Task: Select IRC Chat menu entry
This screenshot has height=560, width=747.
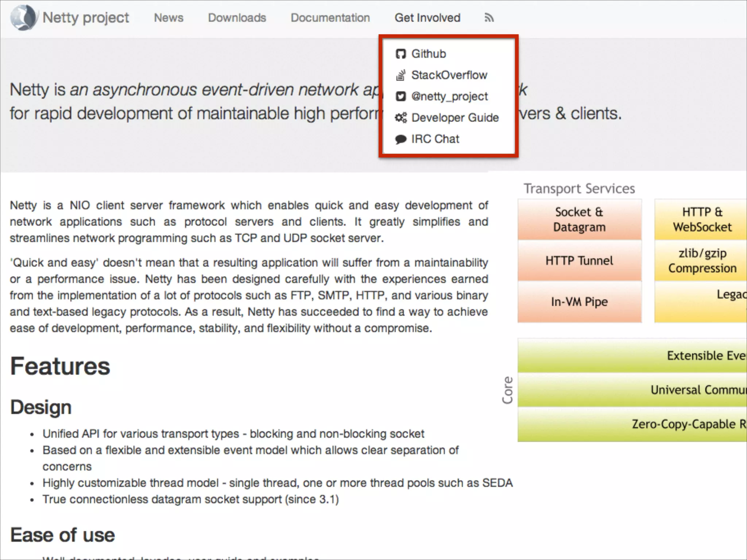Action: point(435,139)
